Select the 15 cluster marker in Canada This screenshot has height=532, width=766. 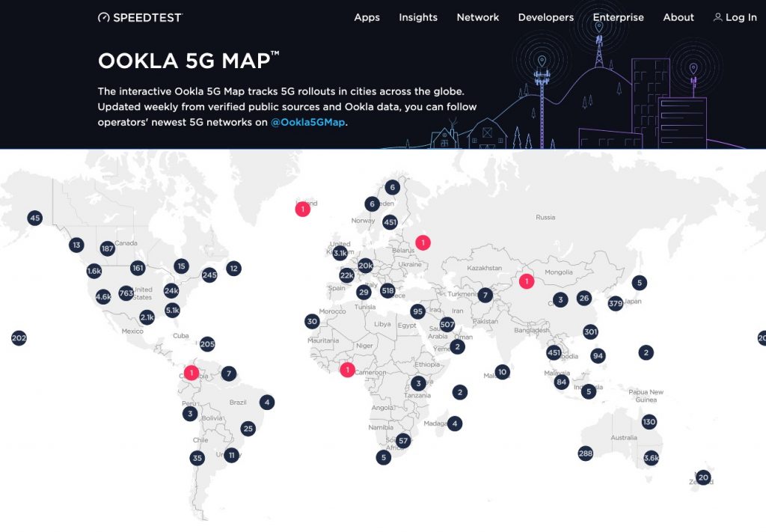click(x=181, y=266)
